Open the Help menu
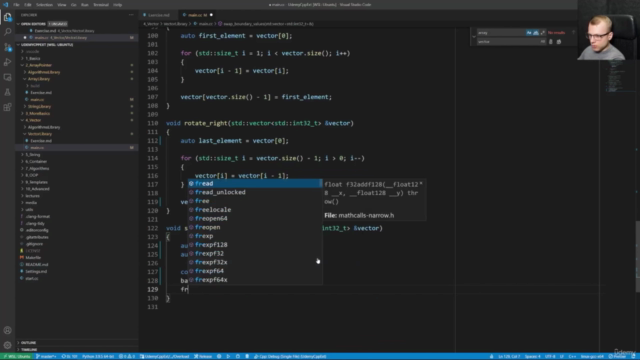The width and height of the screenshot is (640, 360). tap(118, 5)
